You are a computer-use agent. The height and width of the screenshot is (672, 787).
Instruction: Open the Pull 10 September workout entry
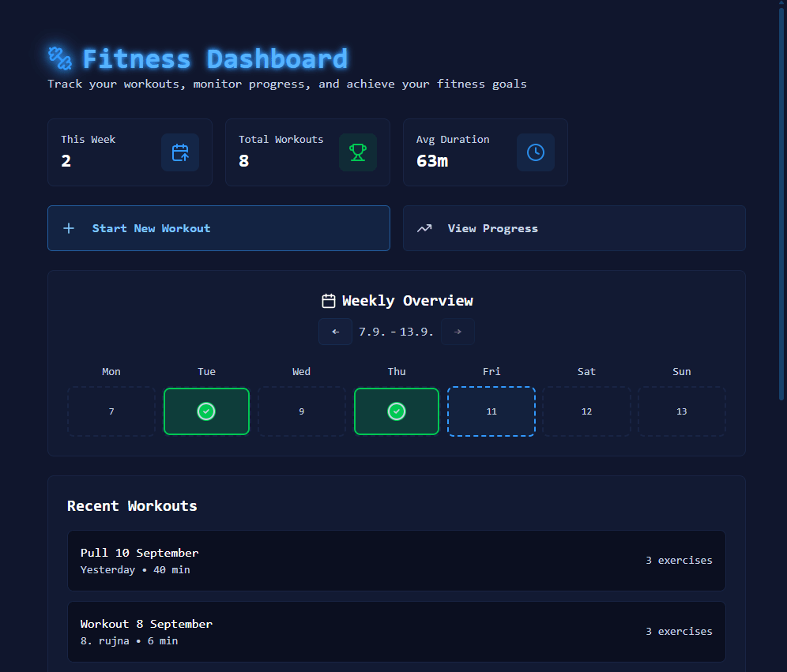[397, 561]
